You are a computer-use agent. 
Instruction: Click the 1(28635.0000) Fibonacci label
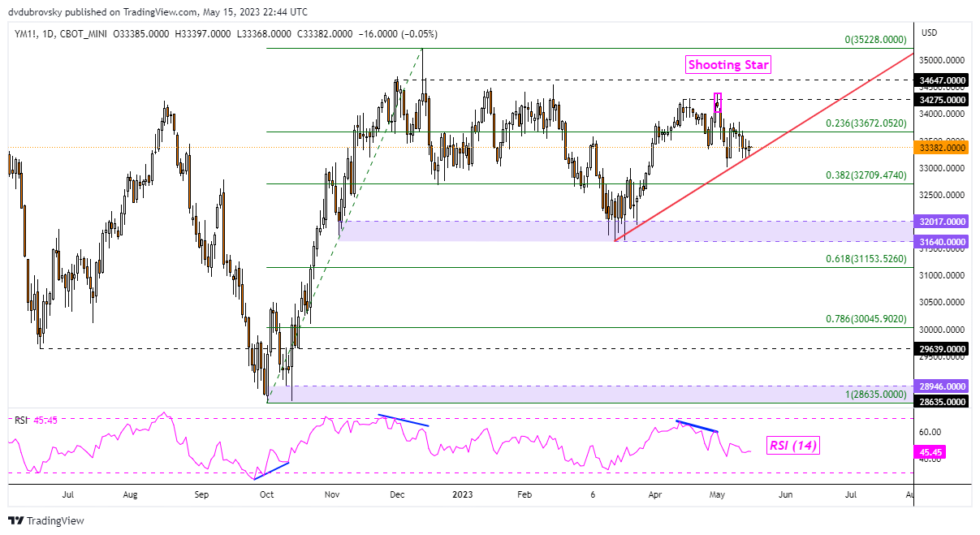(x=874, y=394)
